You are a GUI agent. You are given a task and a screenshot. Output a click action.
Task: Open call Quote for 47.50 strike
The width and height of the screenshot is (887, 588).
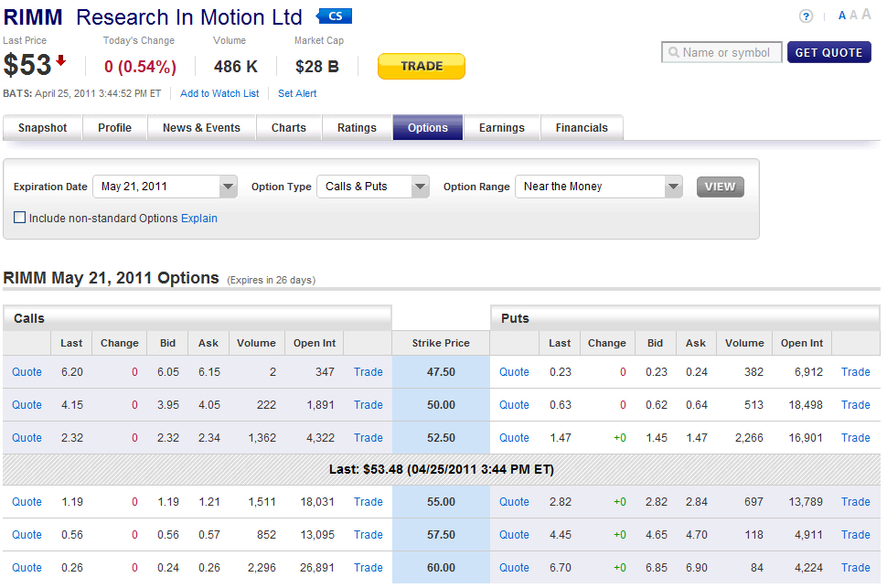pos(27,372)
